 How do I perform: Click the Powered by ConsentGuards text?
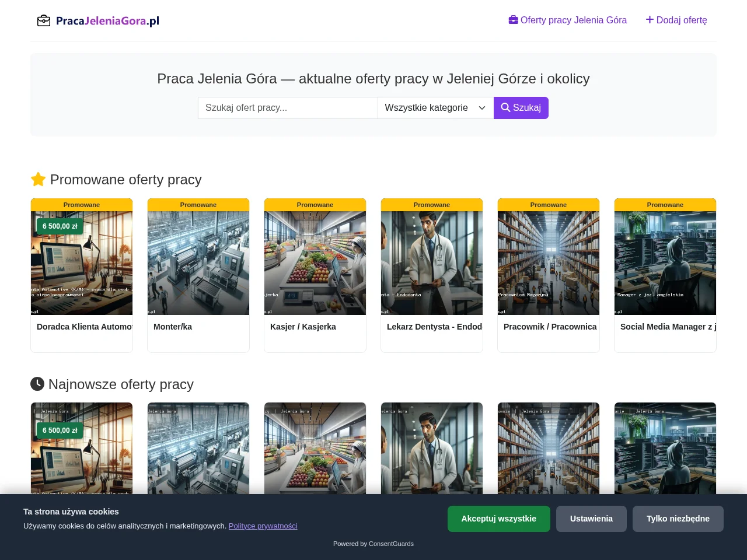pos(373,544)
